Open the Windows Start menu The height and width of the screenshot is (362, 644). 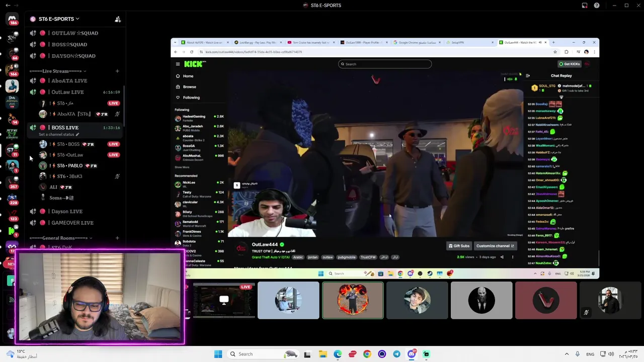(x=218, y=354)
